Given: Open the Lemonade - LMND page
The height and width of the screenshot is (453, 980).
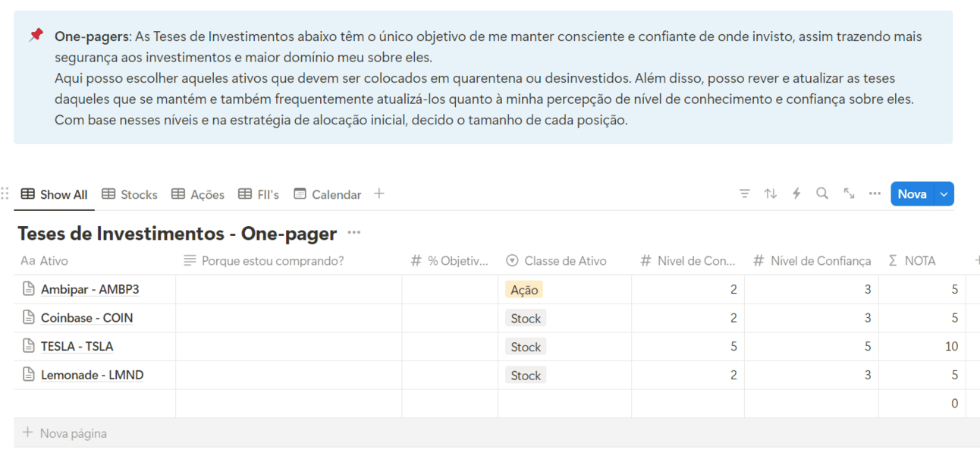Looking at the screenshot, I should point(93,375).
